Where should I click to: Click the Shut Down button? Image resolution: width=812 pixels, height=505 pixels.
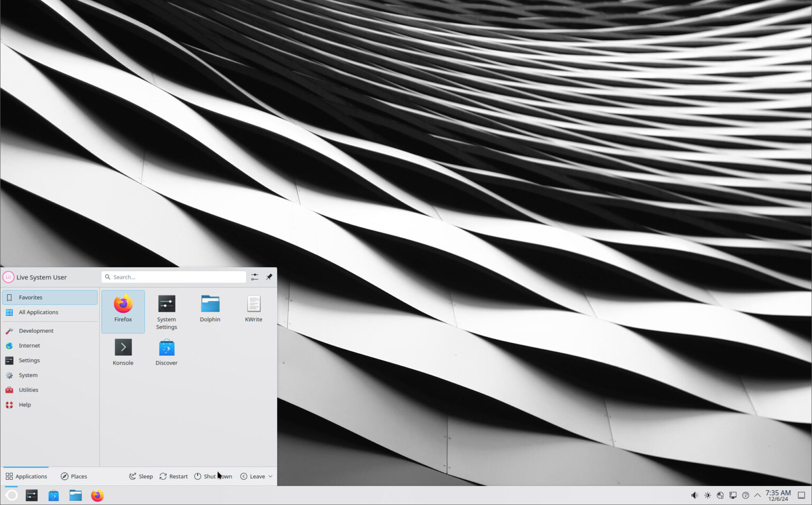[214, 476]
